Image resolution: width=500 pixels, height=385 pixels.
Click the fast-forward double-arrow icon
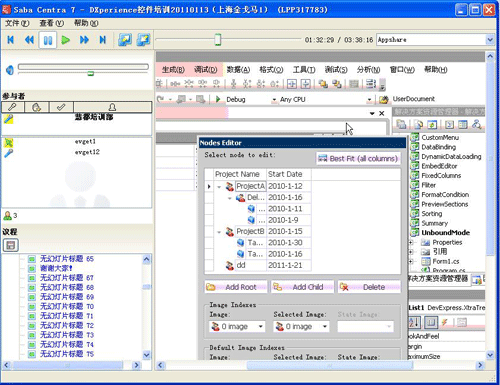pos(84,40)
